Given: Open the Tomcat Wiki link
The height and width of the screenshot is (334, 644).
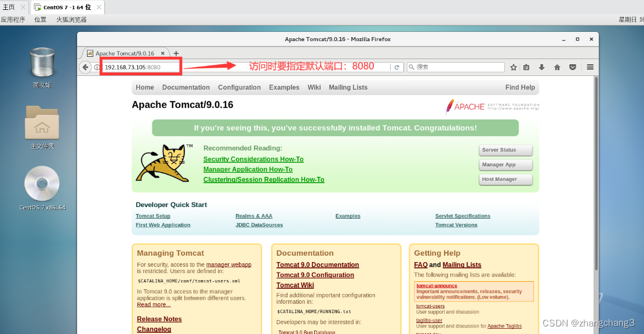Looking at the screenshot, I should [295, 285].
